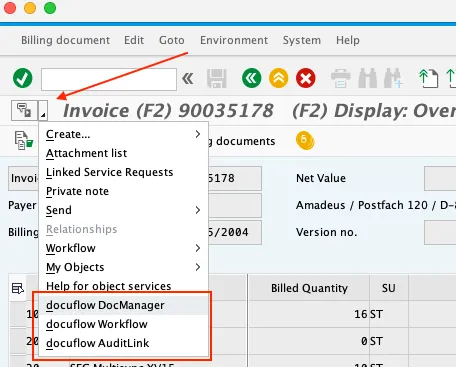Click the macOS yellow minimize button

(x=30, y=8)
